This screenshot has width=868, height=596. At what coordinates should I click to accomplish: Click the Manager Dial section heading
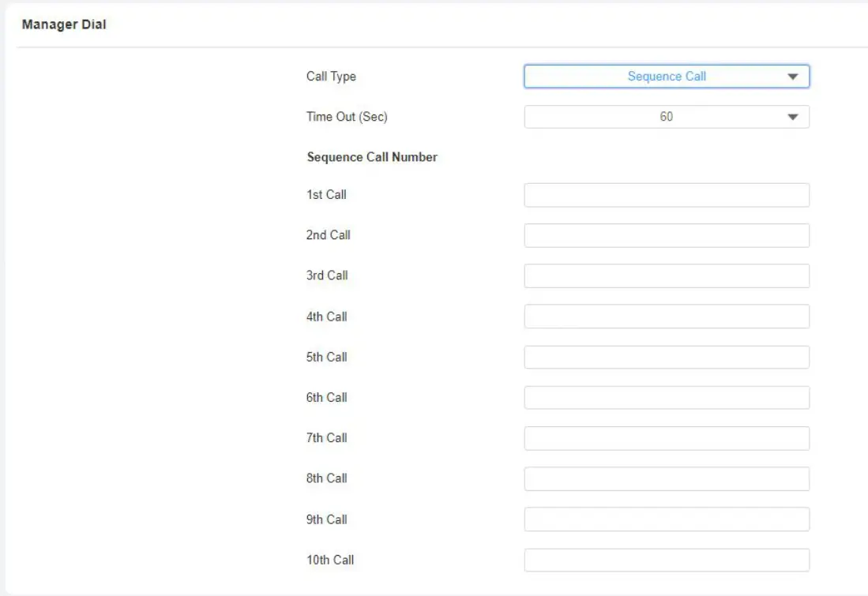(x=64, y=25)
